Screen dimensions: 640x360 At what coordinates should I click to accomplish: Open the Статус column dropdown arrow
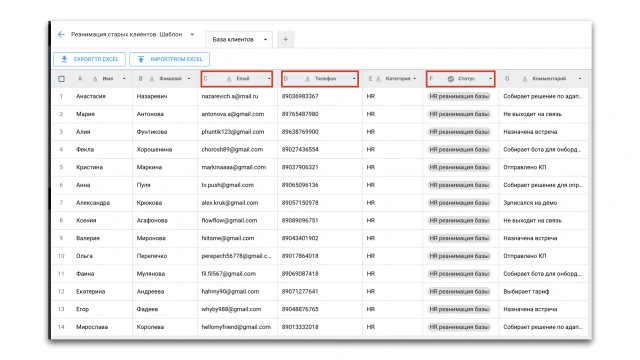[490, 79]
